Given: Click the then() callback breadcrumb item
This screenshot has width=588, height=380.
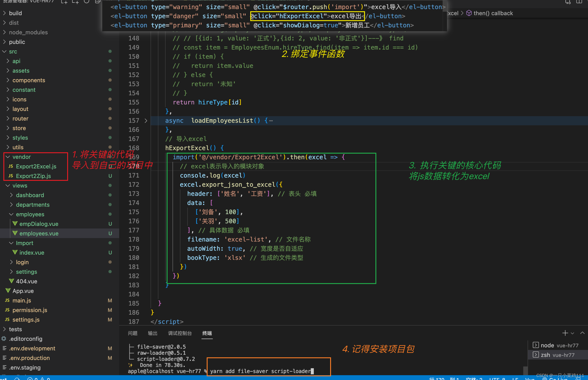Looking at the screenshot, I should (x=493, y=13).
